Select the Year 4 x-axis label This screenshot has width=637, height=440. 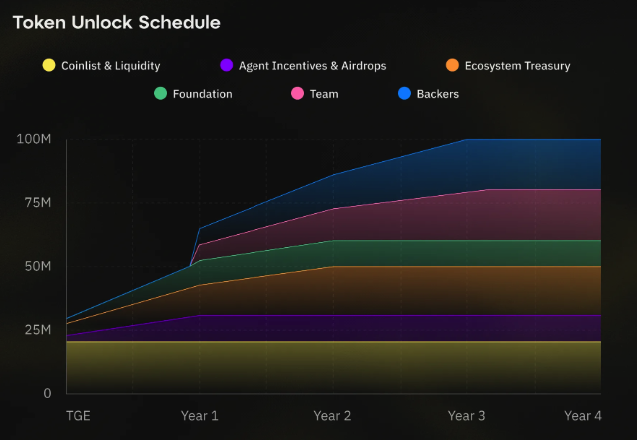coord(583,415)
